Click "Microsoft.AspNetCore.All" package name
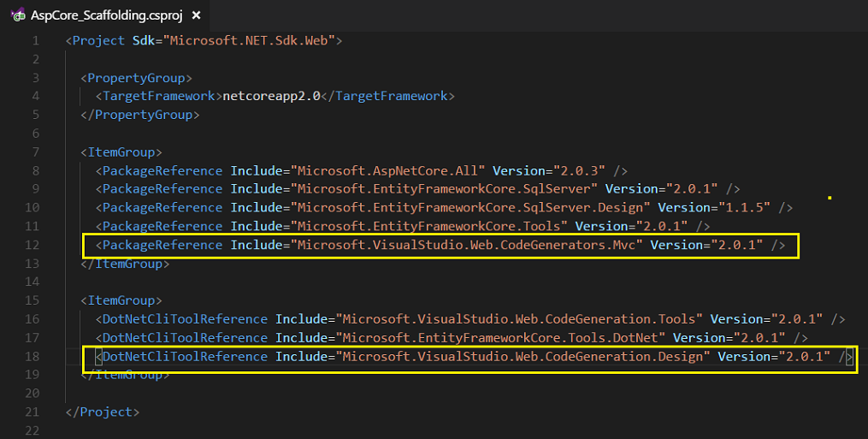This screenshot has height=439, width=868. point(387,171)
